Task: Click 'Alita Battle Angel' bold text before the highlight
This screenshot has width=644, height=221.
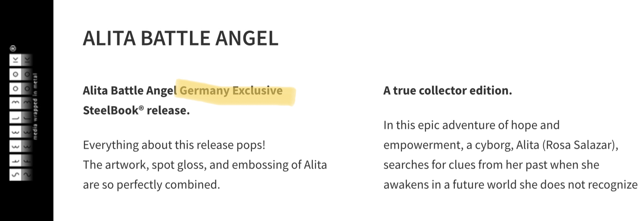Action: click(129, 91)
